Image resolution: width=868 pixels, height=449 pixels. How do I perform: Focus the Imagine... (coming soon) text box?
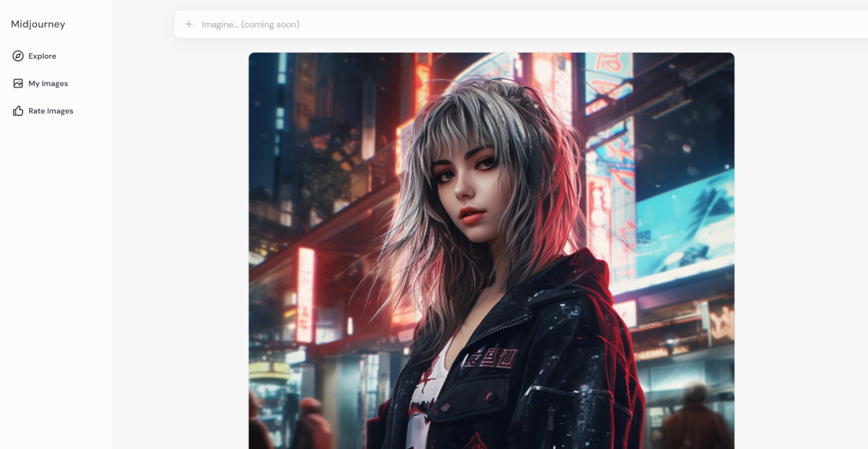tap(339, 24)
